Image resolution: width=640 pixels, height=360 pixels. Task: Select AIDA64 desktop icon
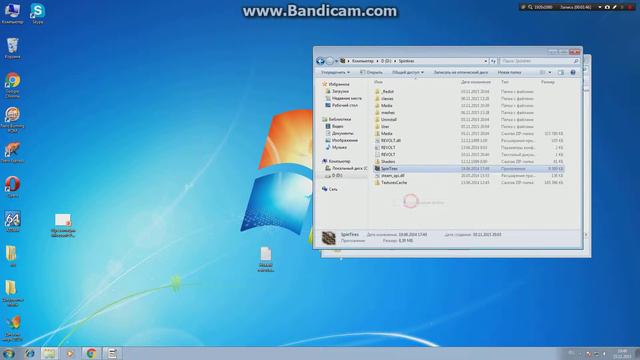point(12,222)
